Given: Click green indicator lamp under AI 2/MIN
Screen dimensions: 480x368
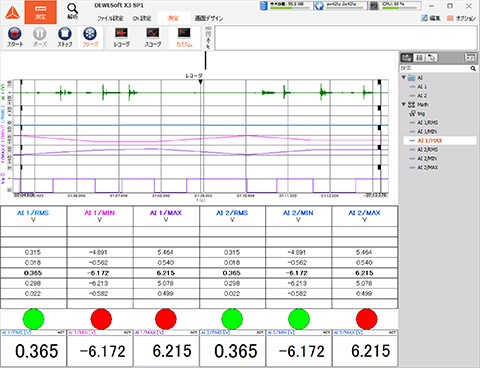Looking at the screenshot, I should click(299, 319).
